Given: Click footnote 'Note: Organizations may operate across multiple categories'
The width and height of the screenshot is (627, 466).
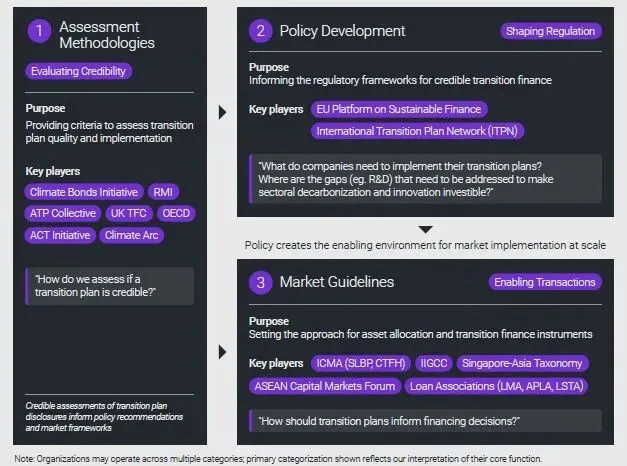Looking at the screenshot, I should (x=278, y=459).
